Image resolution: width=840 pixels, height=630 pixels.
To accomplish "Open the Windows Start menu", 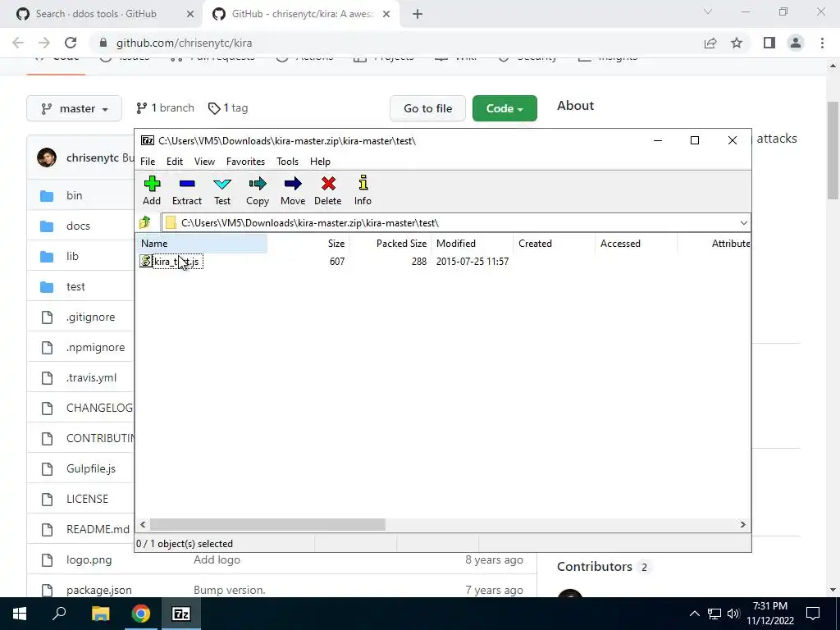I will (20, 614).
